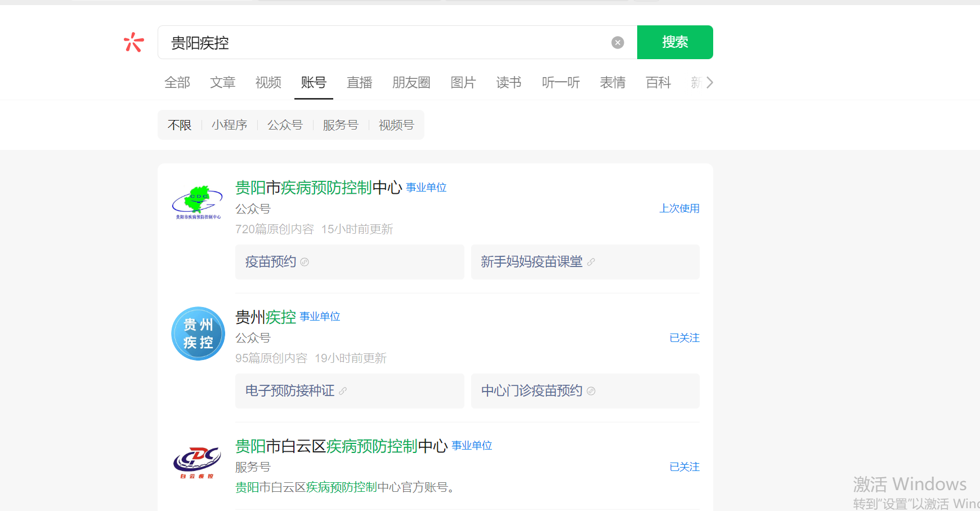The width and height of the screenshot is (980, 511).
Task: Click the 720篇原创内容 text
Action: coord(275,229)
